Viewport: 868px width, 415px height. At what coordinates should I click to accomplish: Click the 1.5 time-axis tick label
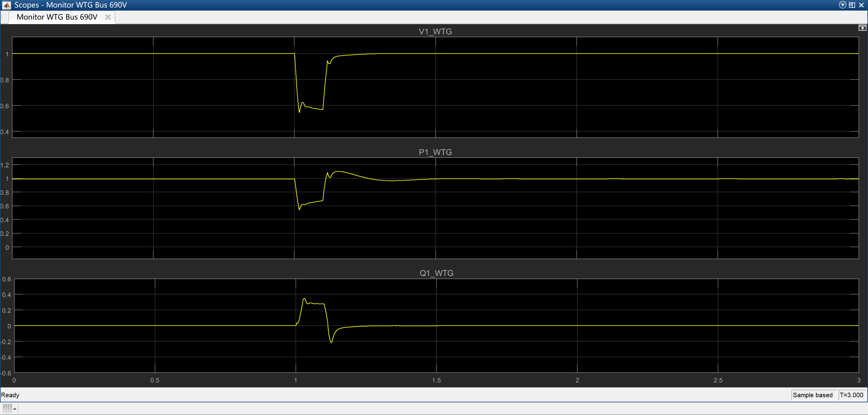pos(436,380)
